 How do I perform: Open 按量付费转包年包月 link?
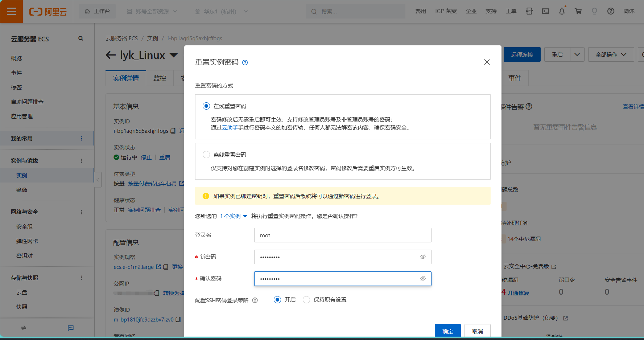click(152, 183)
